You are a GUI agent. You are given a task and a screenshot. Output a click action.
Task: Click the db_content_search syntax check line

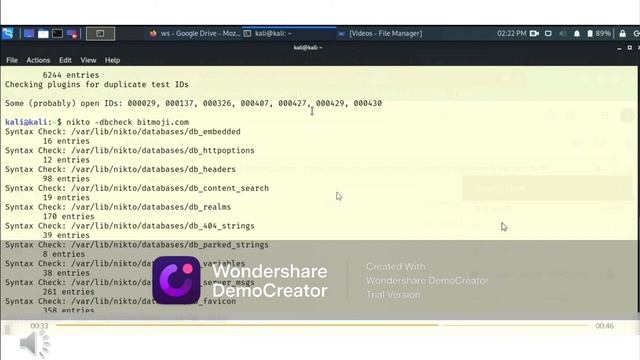[x=137, y=188]
